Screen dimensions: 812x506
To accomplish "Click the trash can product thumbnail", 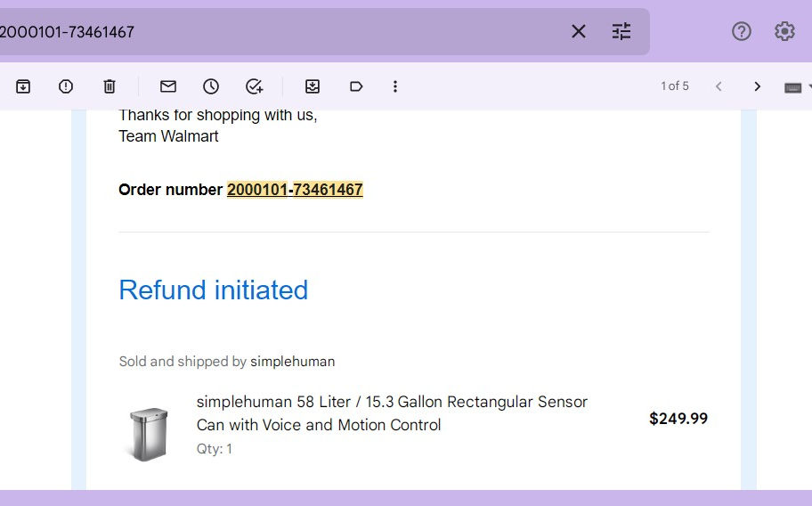I will coord(148,434).
